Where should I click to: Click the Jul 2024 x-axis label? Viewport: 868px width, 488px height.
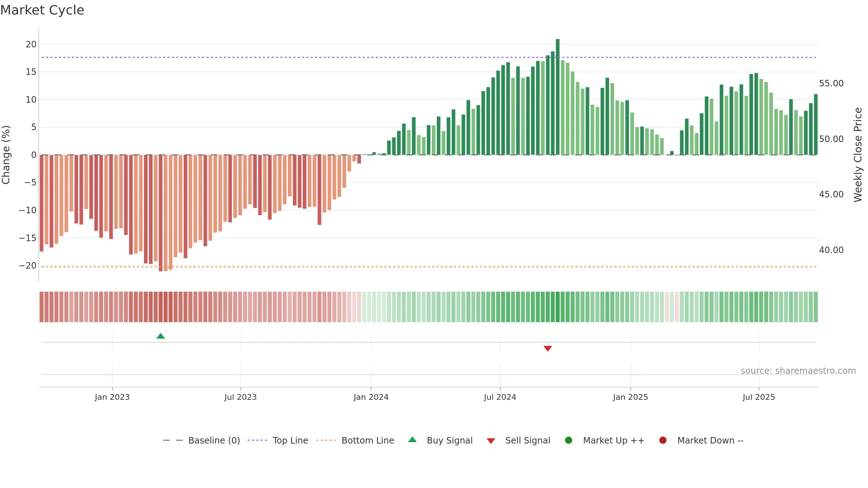pyautogui.click(x=500, y=397)
